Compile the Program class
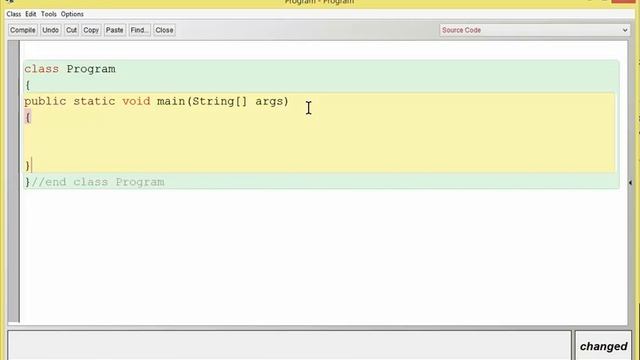This screenshot has width=640, height=360. click(23, 30)
